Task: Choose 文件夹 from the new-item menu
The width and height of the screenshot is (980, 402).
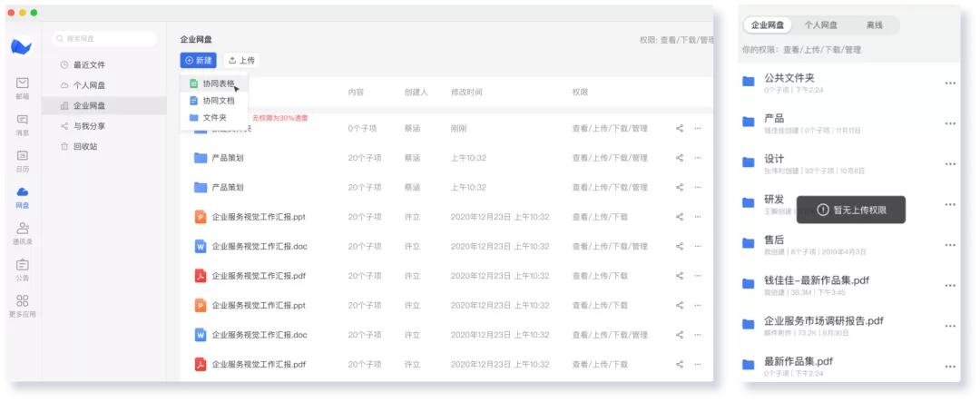Action: pyautogui.click(x=214, y=118)
